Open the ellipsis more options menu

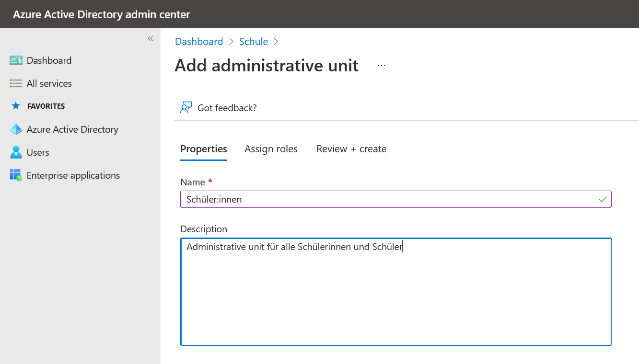382,66
